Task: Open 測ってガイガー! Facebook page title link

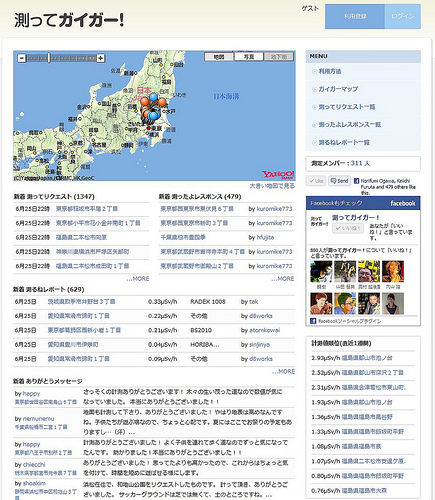Action: pyautogui.click(x=356, y=218)
